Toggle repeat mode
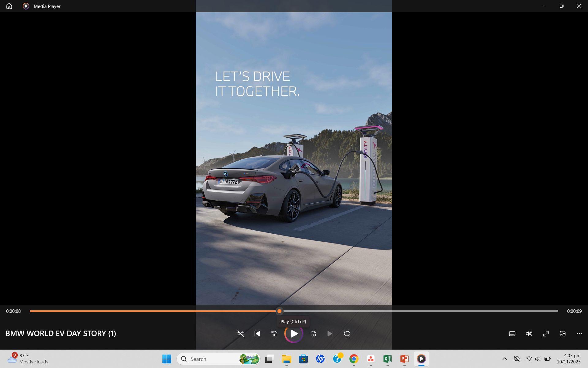 click(347, 334)
